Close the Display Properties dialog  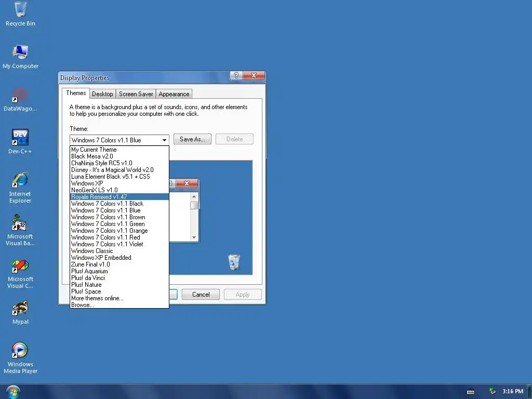tap(254, 75)
